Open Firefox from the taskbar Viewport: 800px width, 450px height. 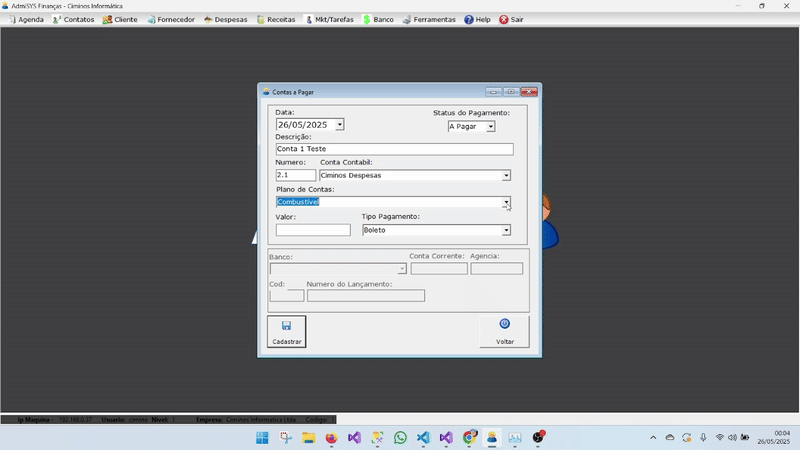click(331, 438)
